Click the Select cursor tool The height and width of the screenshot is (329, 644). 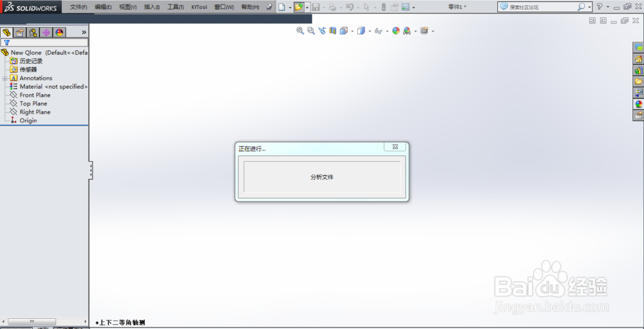click(367, 7)
